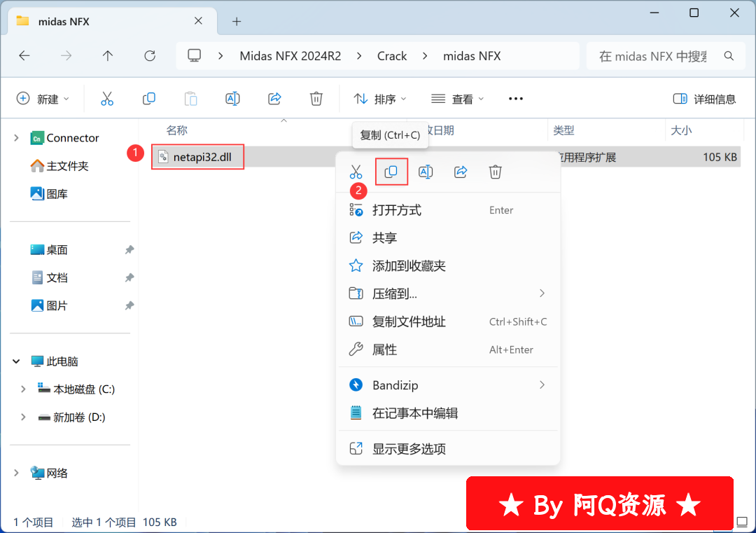This screenshot has width=756, height=533.
Task: Choose 显示更多选项 from the context menu
Action: tap(448, 448)
